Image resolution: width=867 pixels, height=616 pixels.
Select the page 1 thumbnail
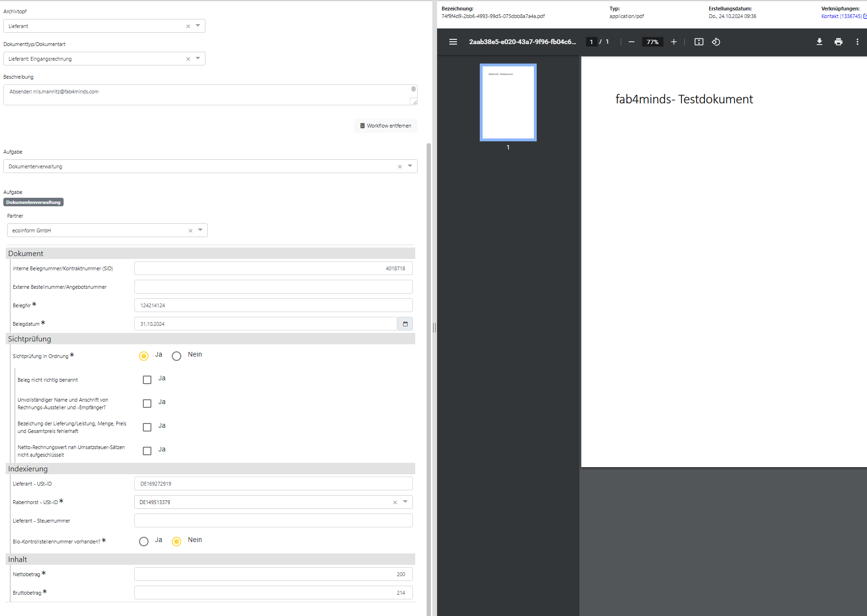508,102
